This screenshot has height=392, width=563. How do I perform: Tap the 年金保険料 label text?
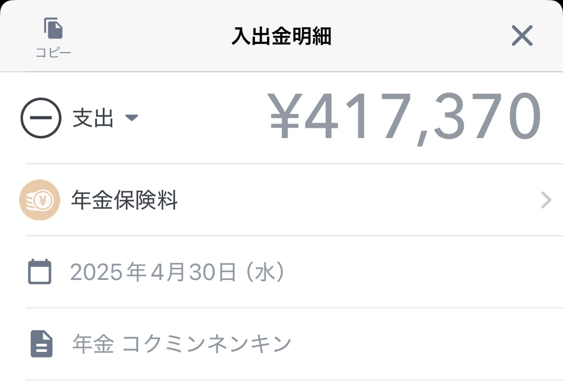coord(124,200)
